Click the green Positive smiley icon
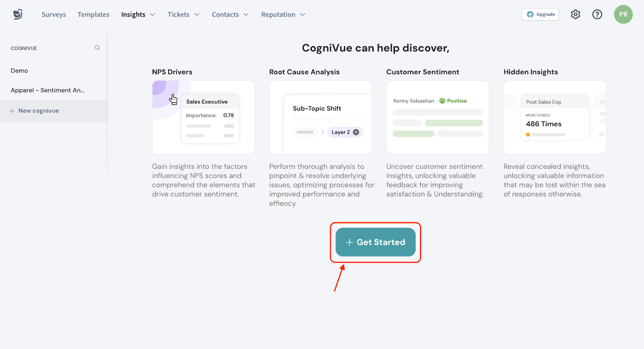Screen dimensions: 644x349 442,101
